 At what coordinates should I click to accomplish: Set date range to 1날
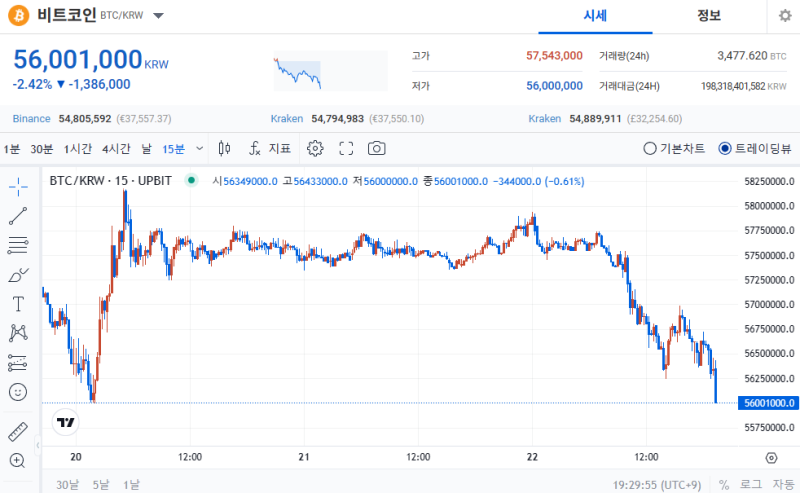(131, 484)
